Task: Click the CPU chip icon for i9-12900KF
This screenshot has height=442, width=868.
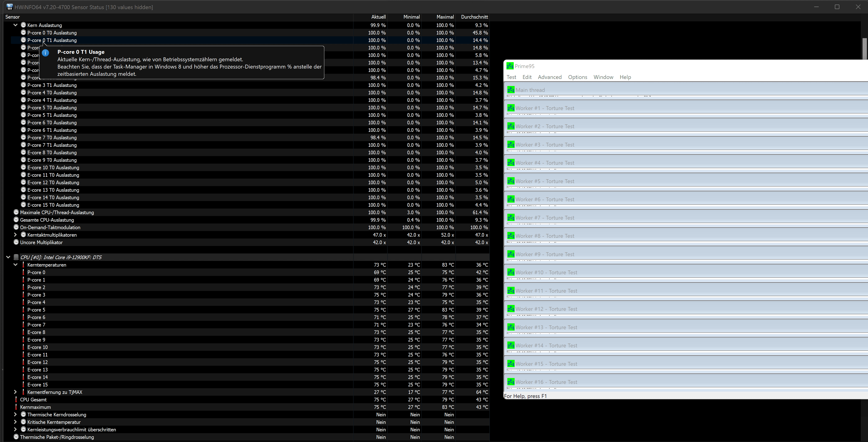Action: 16,257
